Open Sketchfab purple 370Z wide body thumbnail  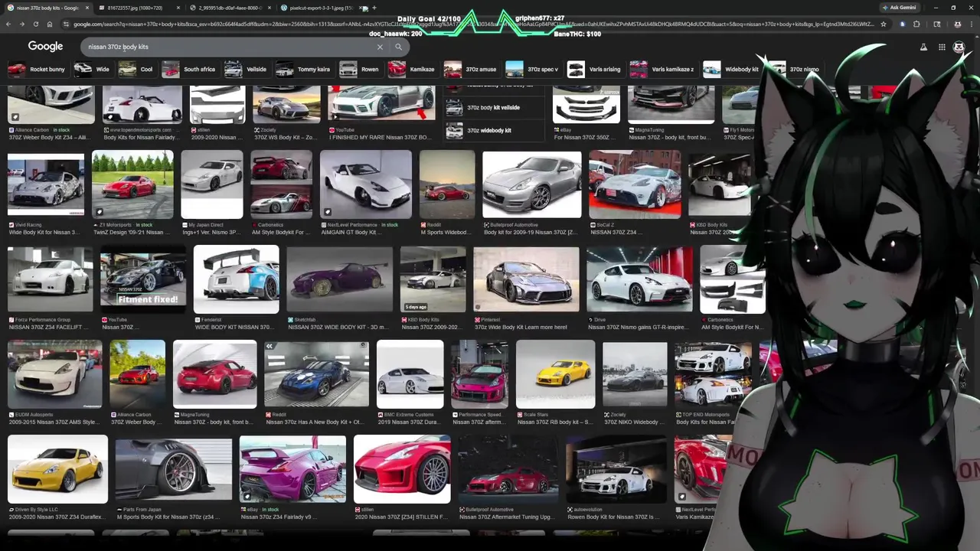click(340, 280)
